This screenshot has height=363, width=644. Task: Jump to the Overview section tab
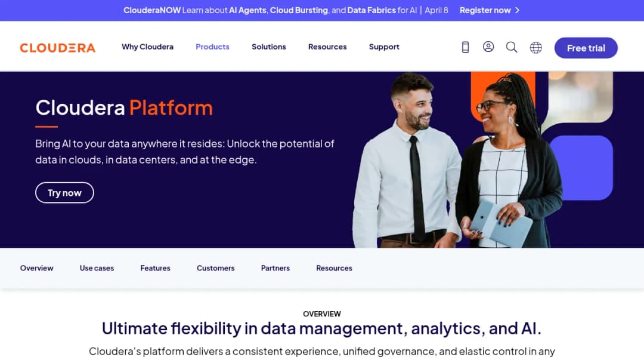point(36,268)
